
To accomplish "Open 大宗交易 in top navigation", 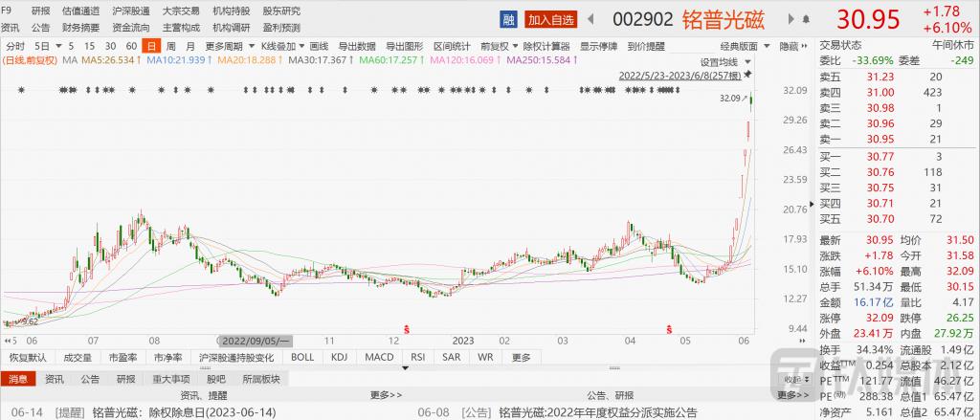I will coord(181,11).
